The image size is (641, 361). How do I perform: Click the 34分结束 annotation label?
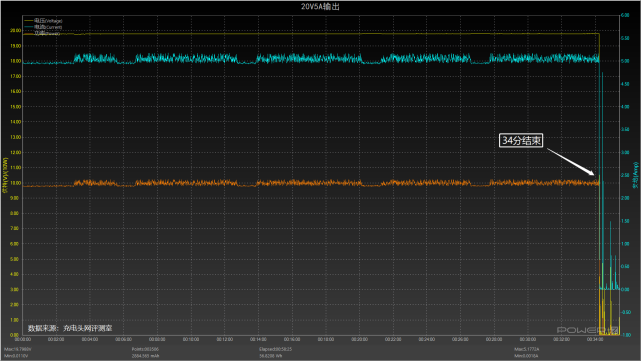click(521, 141)
